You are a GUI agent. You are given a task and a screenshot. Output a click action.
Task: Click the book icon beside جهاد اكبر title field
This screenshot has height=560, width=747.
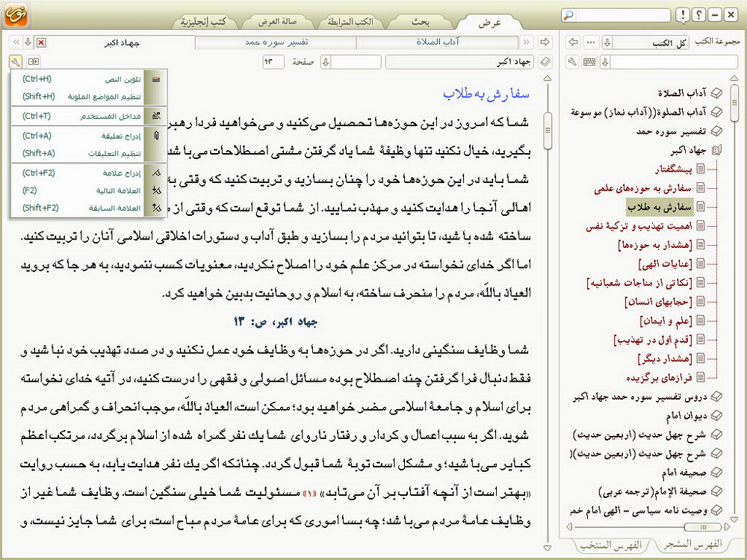pyautogui.click(x=545, y=62)
